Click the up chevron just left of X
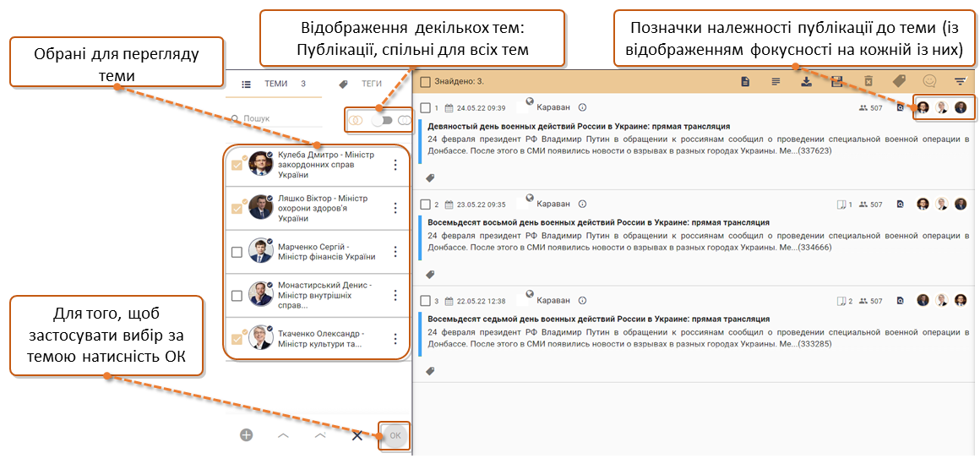980x475 pixels. pos(320,435)
